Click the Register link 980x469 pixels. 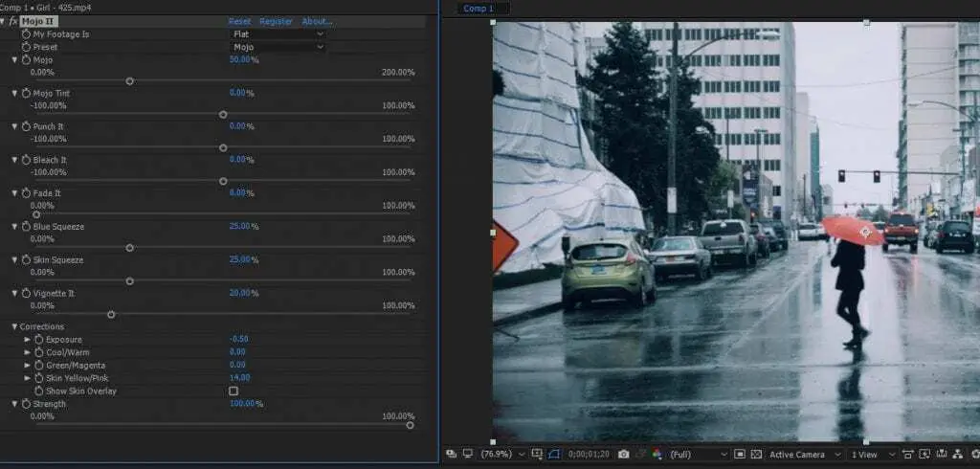click(x=276, y=21)
